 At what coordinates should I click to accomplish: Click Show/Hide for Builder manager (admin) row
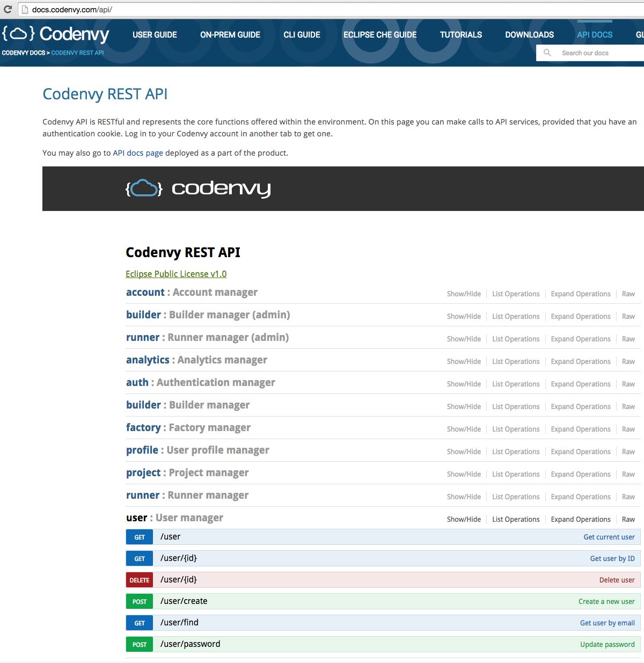464,316
